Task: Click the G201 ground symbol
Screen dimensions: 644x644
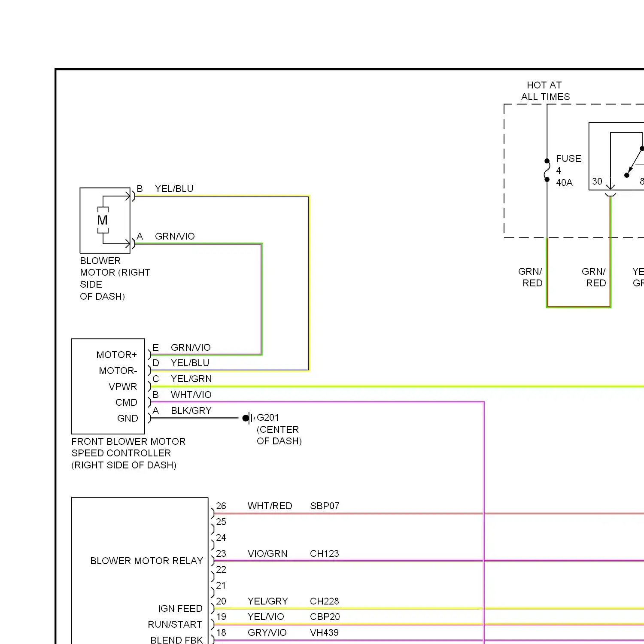Action: coord(249,418)
